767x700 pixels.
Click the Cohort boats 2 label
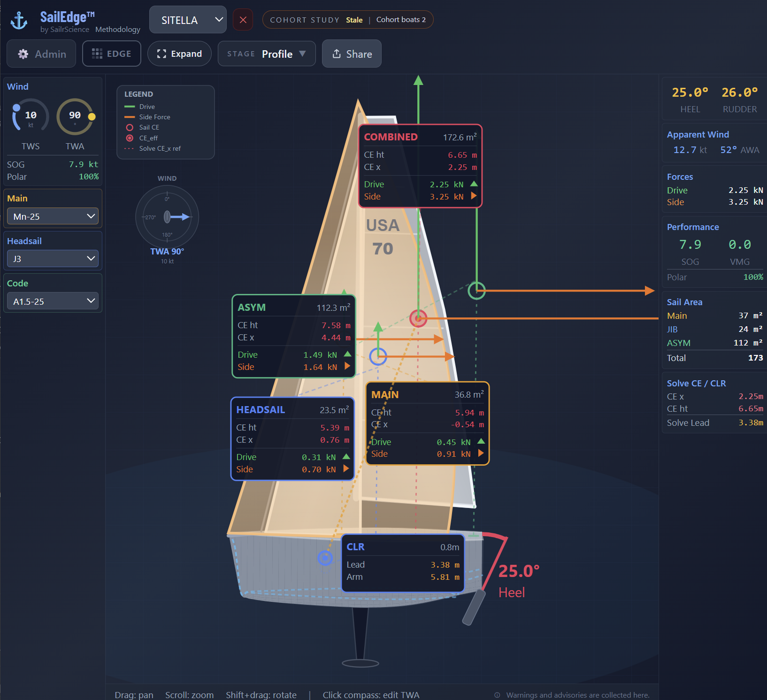(401, 20)
